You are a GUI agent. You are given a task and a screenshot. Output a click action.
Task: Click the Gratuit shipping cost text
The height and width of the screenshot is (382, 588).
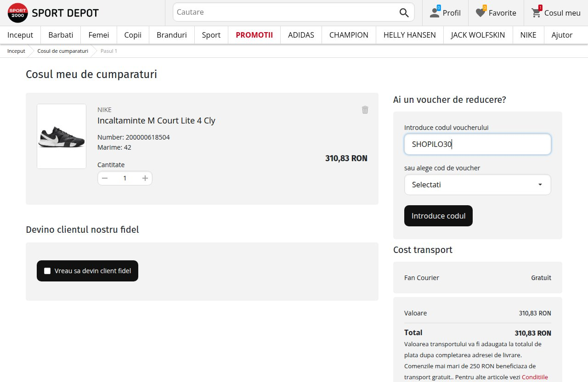click(x=541, y=278)
